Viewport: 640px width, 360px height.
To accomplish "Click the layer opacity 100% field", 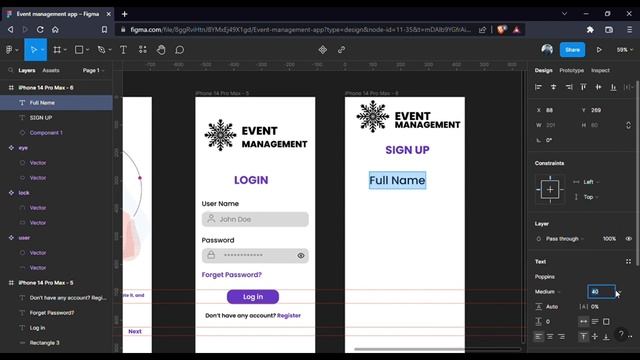I will click(x=609, y=239).
